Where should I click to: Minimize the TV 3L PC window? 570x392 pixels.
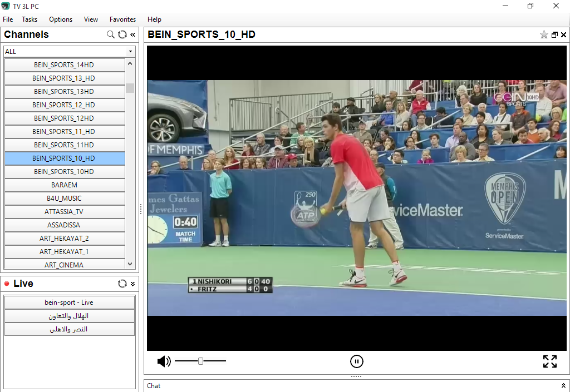click(505, 6)
